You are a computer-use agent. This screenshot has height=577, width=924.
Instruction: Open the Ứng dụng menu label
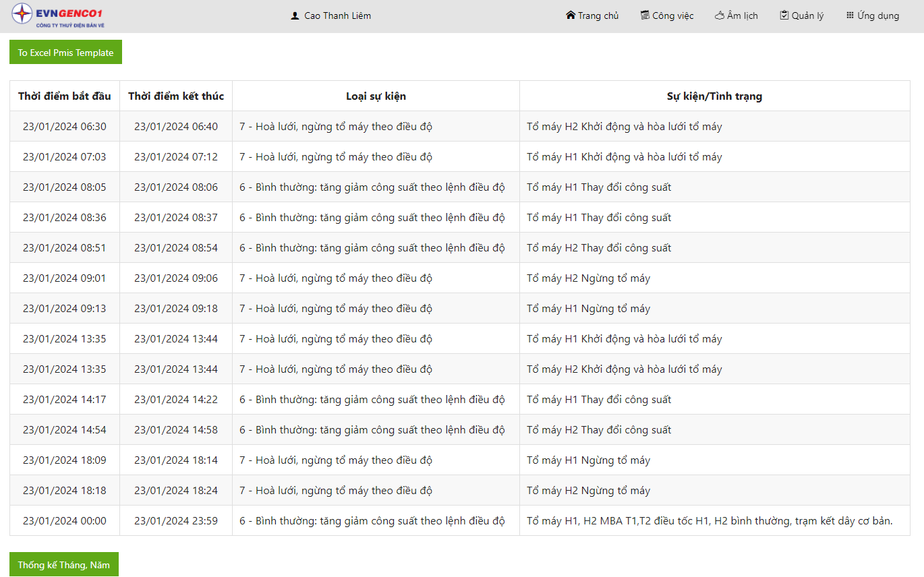point(878,16)
